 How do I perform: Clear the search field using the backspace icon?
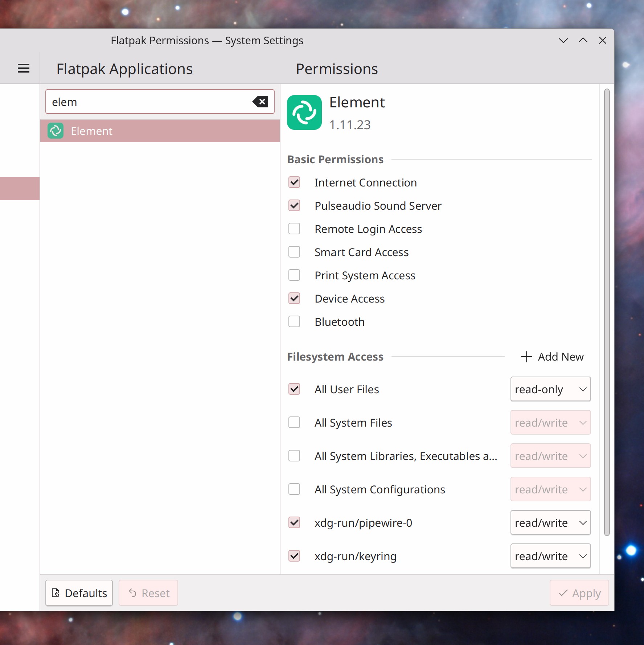tap(260, 102)
